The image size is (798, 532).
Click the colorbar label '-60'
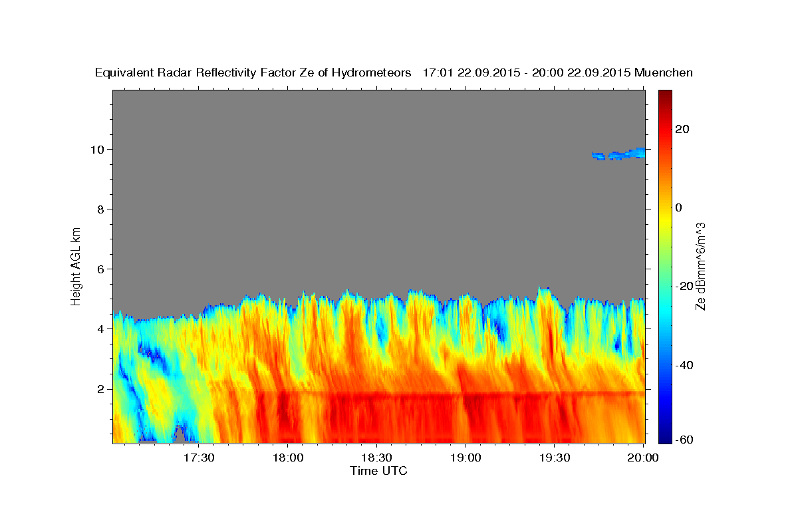685,439
